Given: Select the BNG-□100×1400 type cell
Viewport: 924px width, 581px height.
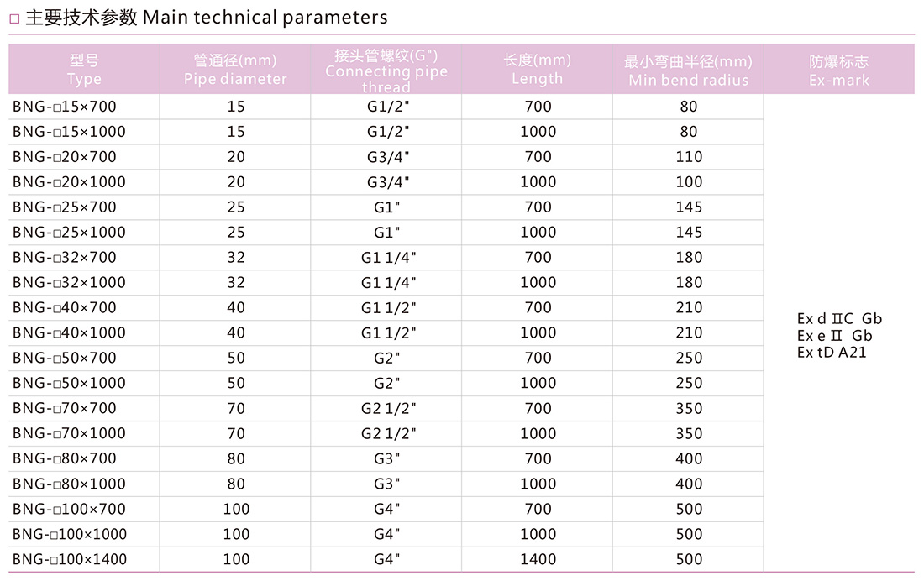Looking at the screenshot, I should (70, 559).
